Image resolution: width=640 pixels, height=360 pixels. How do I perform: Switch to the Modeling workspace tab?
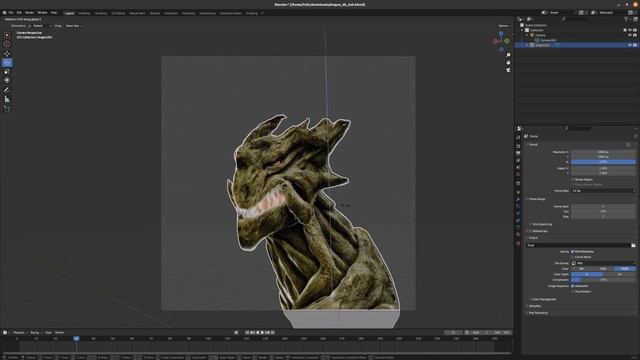pyautogui.click(x=84, y=13)
